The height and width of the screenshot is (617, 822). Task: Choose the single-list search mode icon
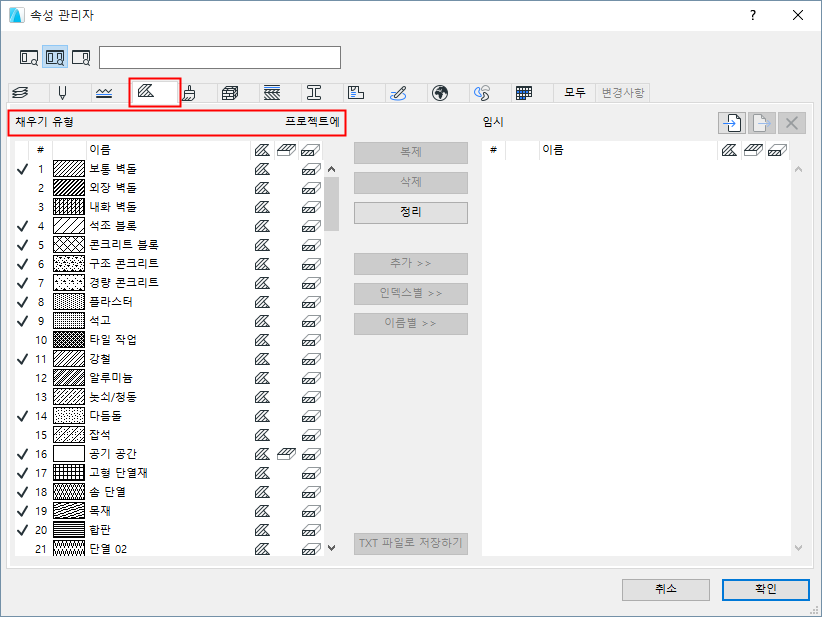tap(29, 57)
